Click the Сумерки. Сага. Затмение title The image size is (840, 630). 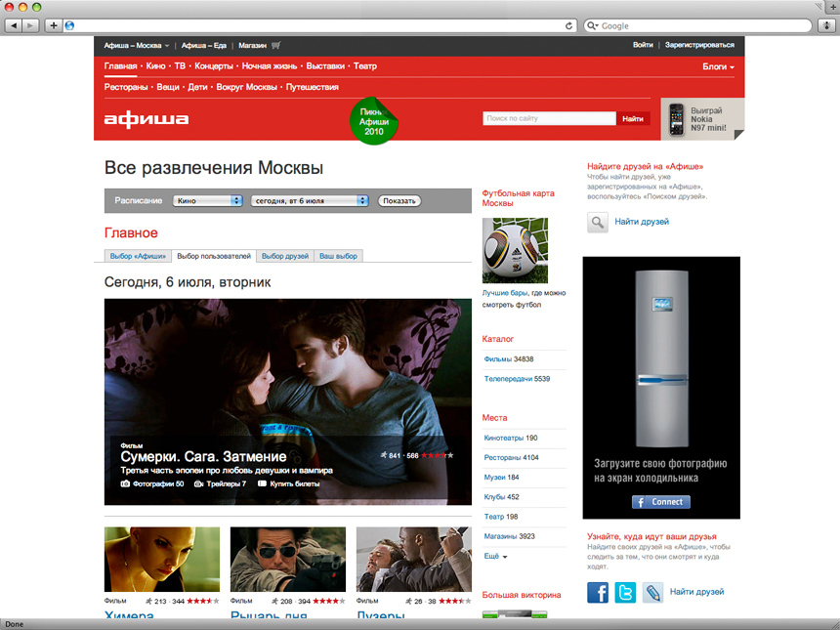coord(203,456)
